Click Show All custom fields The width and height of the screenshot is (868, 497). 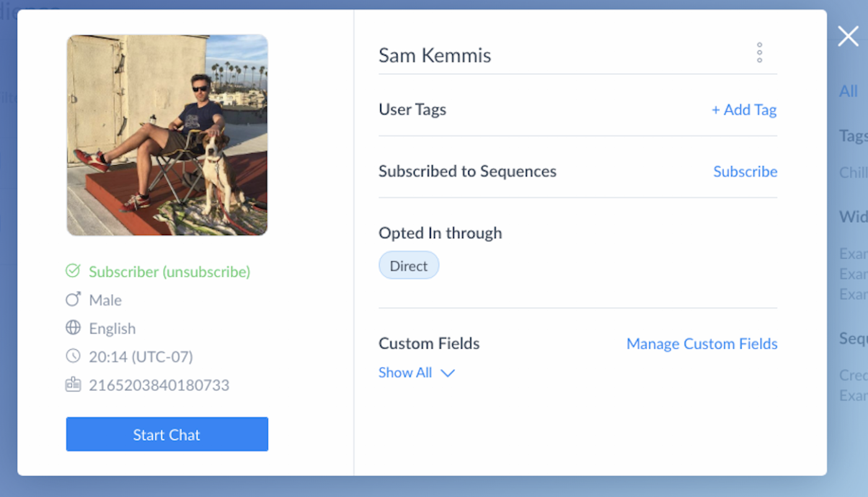click(405, 372)
